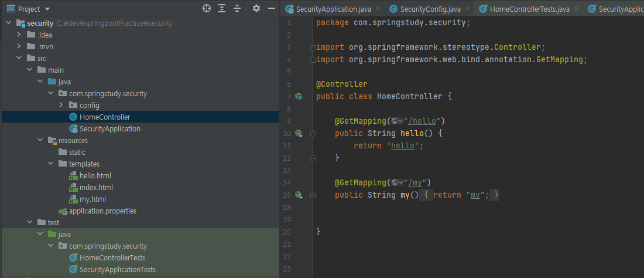Click the @Controller annotation
This screenshot has width=644, height=278.
(x=342, y=84)
